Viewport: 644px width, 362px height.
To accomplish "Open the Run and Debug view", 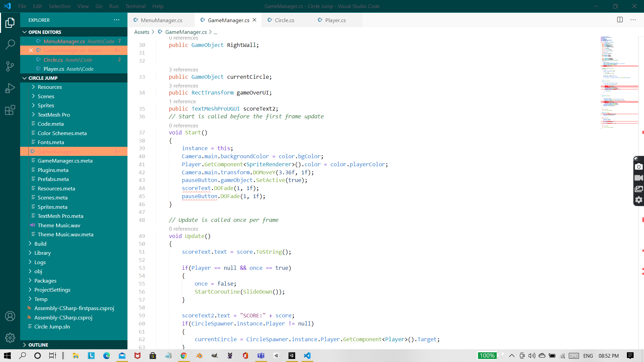I will pos(10,88).
